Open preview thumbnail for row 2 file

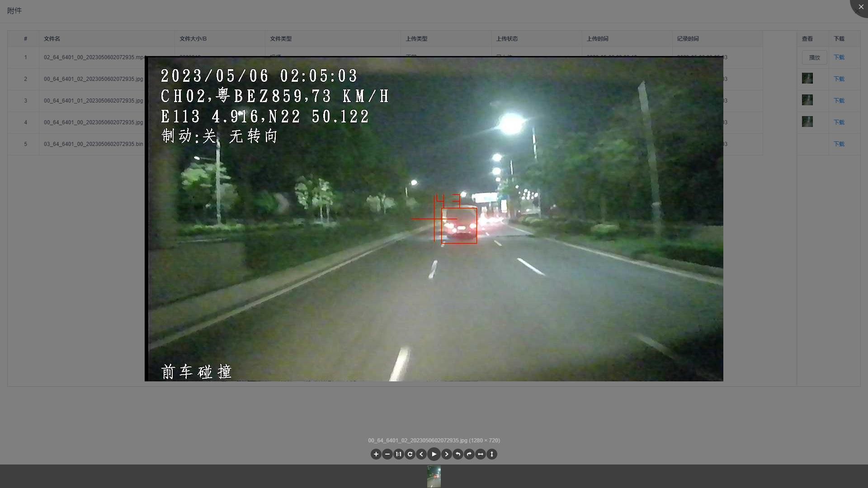click(x=807, y=79)
